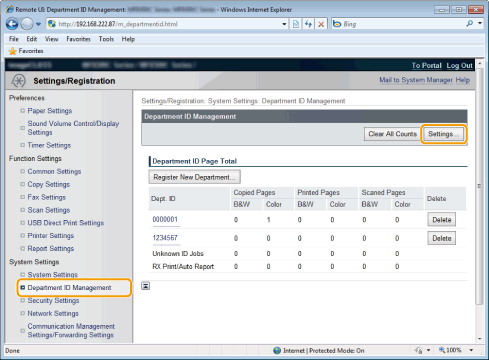This screenshot has height=360, width=489.
Task: Open Communication Management Settings/Forwarding Settings
Action: 71,331
